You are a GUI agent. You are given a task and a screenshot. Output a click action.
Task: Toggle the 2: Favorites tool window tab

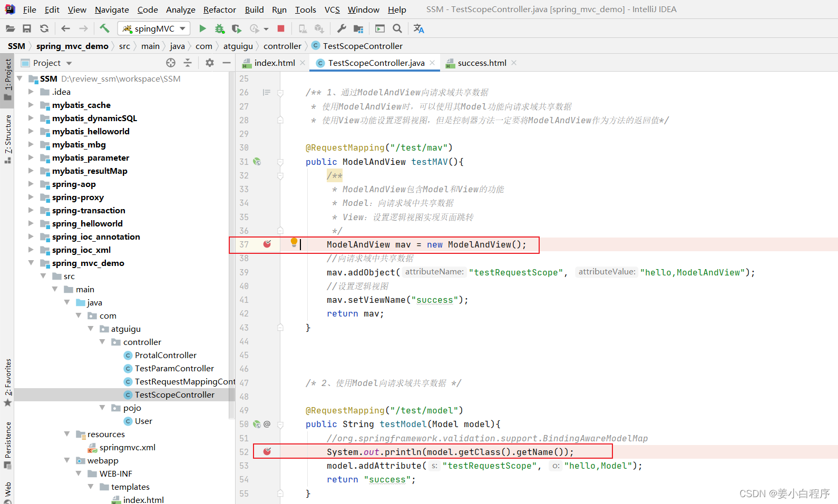point(7,383)
